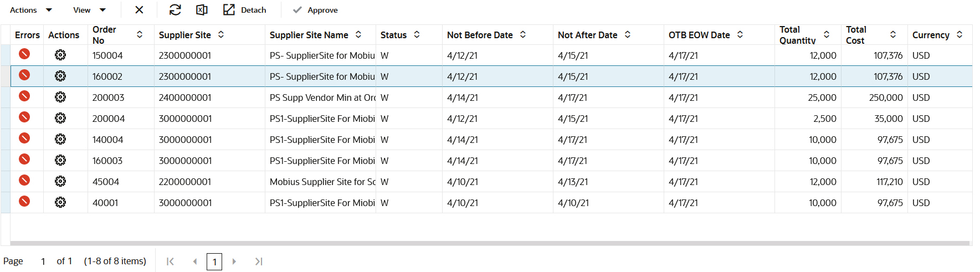The image size is (980, 272).
Task: Click the Approve button
Action: click(315, 10)
